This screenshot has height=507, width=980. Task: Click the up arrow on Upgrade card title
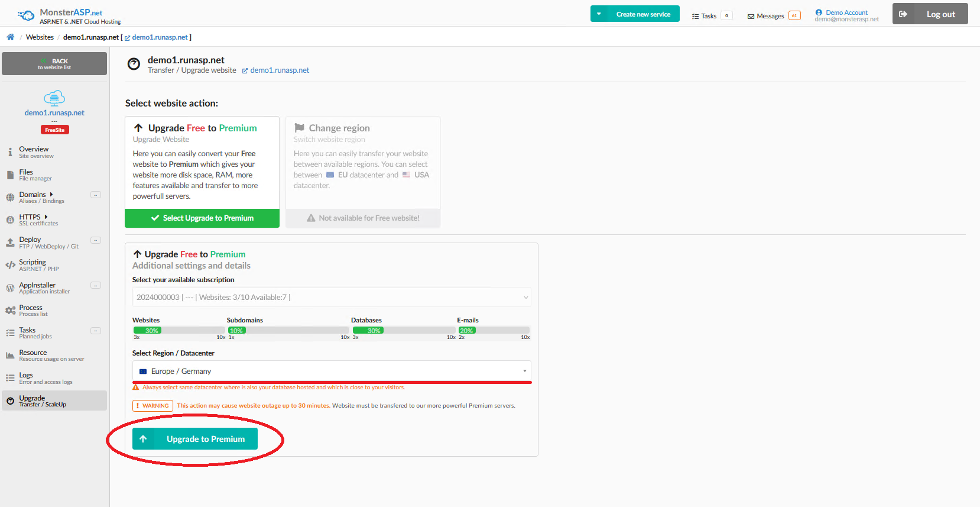(138, 128)
